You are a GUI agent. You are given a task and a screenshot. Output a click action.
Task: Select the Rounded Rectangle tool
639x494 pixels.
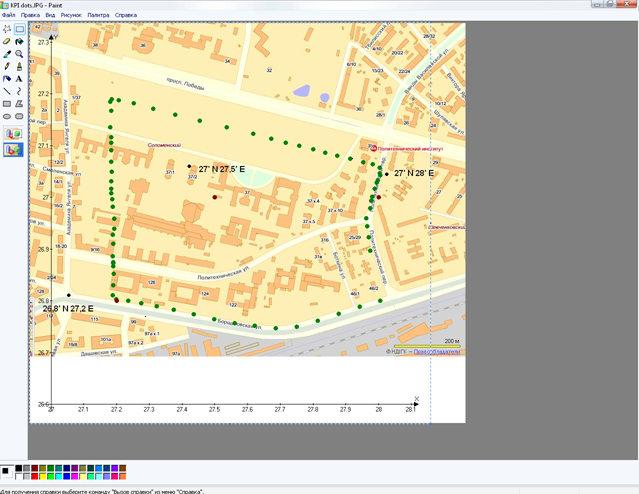point(19,116)
